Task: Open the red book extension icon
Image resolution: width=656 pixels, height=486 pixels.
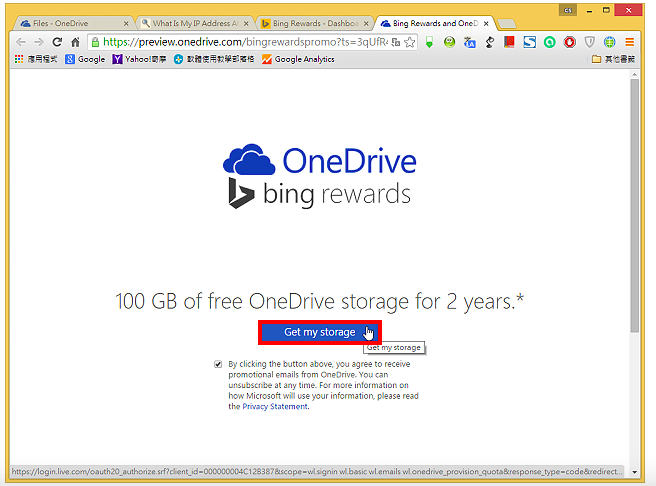Action: point(509,42)
